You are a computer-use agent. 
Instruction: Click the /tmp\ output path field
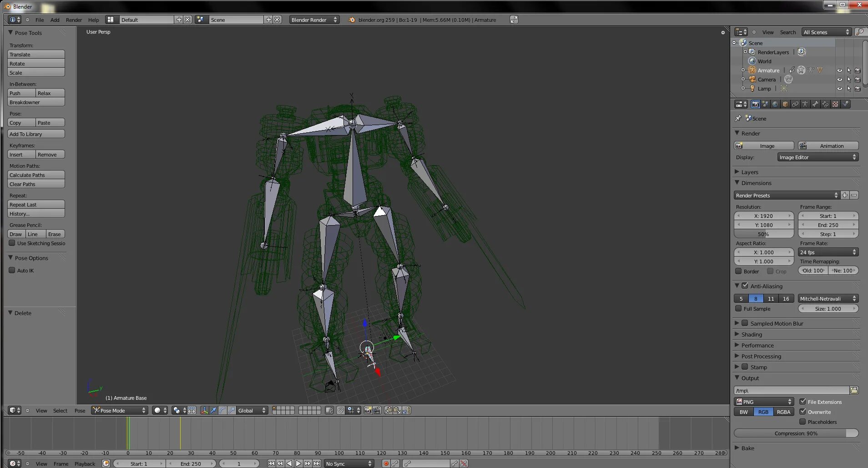tap(791, 391)
